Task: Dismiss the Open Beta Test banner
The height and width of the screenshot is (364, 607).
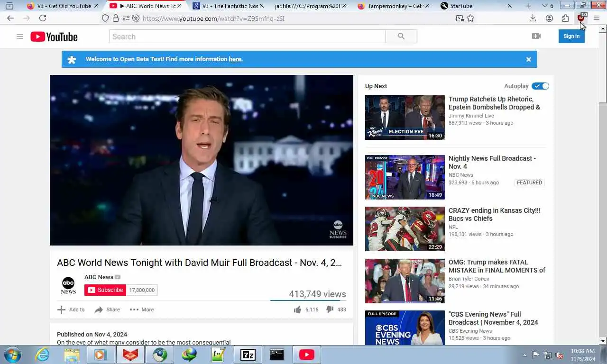Action: click(x=528, y=59)
